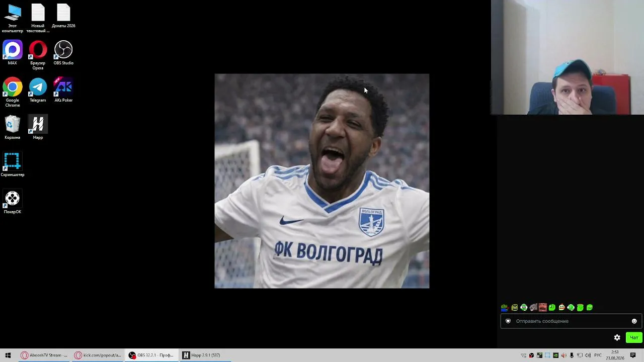This screenshot has height=362, width=644.
Task: Select the Google Chrome desktop shortcut
Action: coord(13,93)
